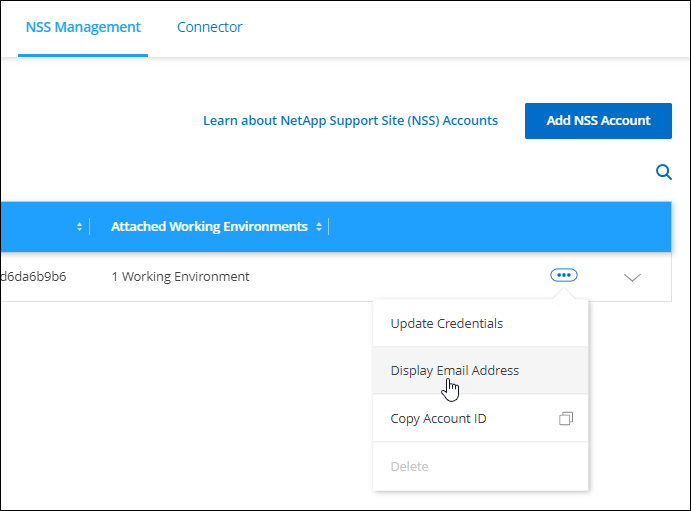Image resolution: width=691 pixels, height=511 pixels.
Task: Click the account ID ending in d6da6b9b6
Action: pyautogui.click(x=33, y=277)
